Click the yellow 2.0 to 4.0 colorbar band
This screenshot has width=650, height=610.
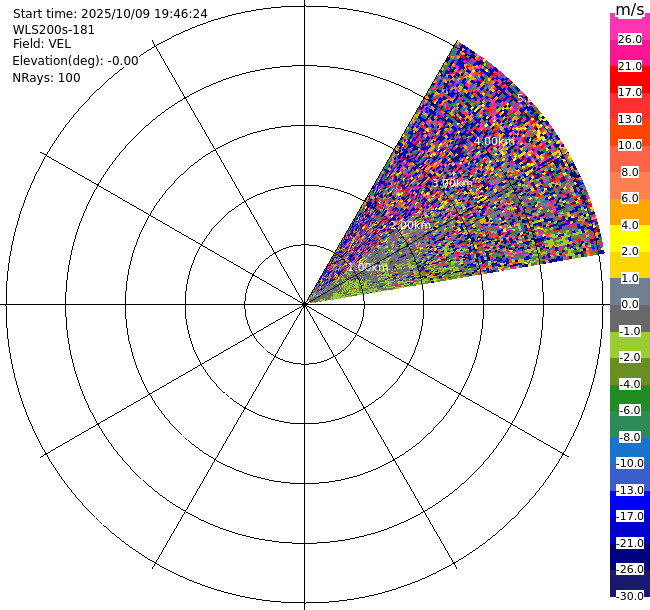click(630, 238)
